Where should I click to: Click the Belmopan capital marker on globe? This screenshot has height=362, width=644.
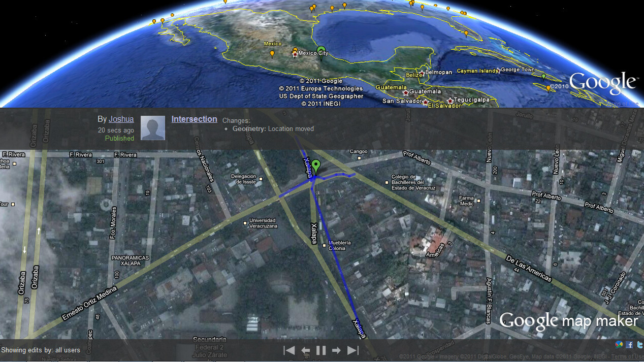point(421,73)
